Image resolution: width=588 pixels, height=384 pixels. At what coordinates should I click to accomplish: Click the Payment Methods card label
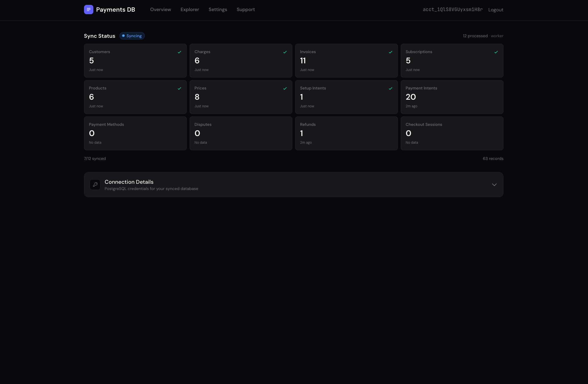click(106, 124)
